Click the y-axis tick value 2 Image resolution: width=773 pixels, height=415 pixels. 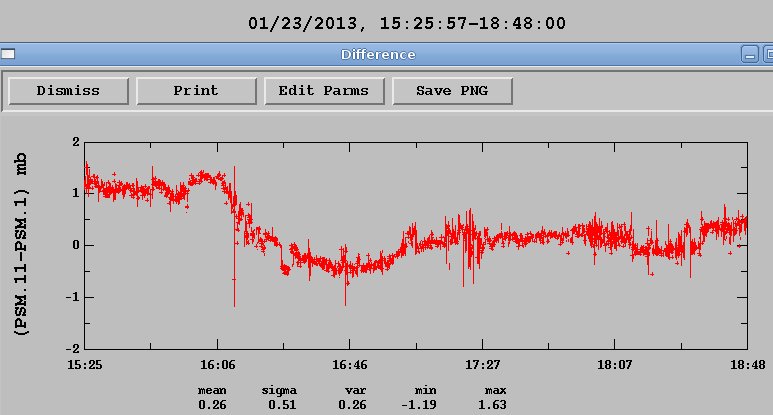click(75, 142)
